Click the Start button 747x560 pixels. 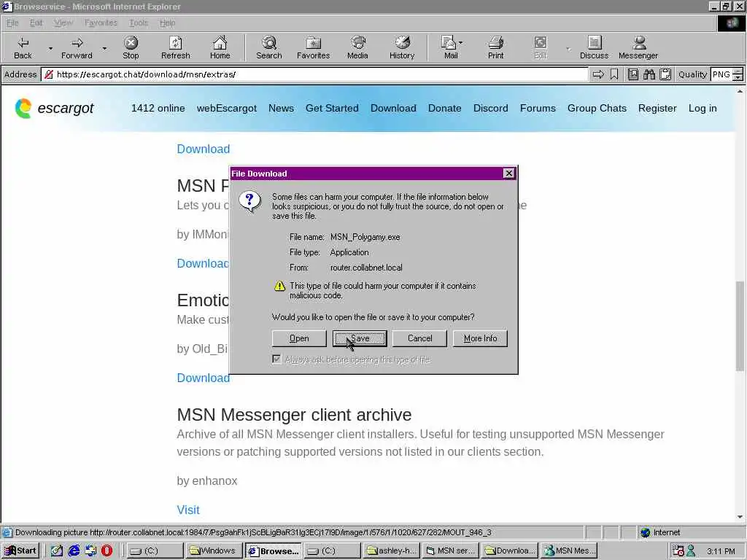coord(20,551)
